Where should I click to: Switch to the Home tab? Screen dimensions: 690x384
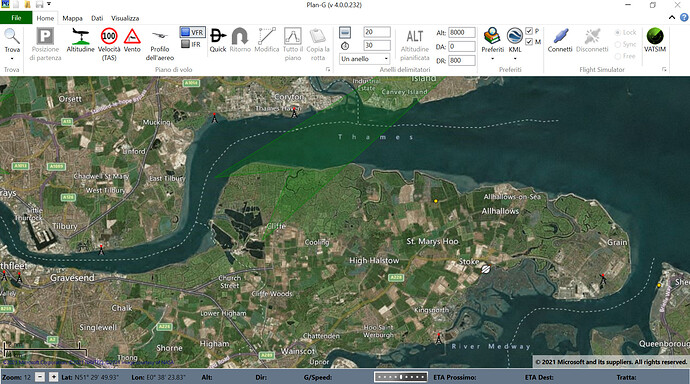(45, 18)
